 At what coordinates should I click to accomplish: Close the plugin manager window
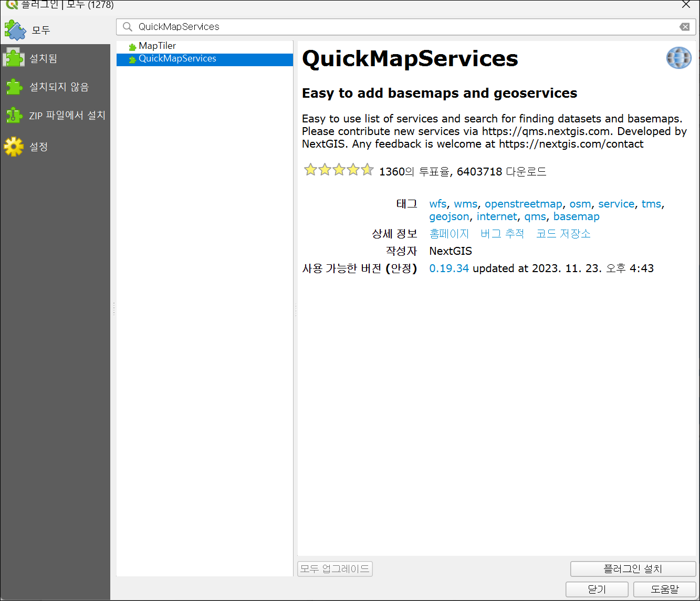pos(686,5)
